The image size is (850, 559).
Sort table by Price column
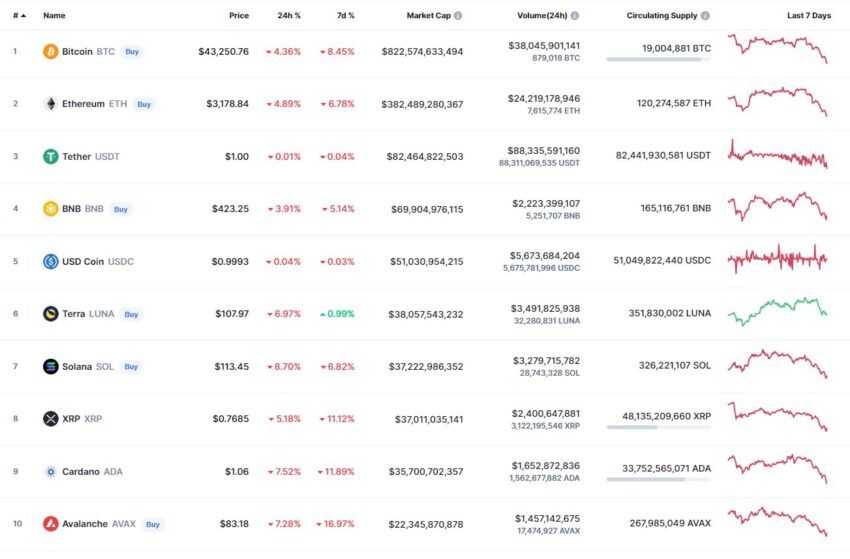point(239,16)
